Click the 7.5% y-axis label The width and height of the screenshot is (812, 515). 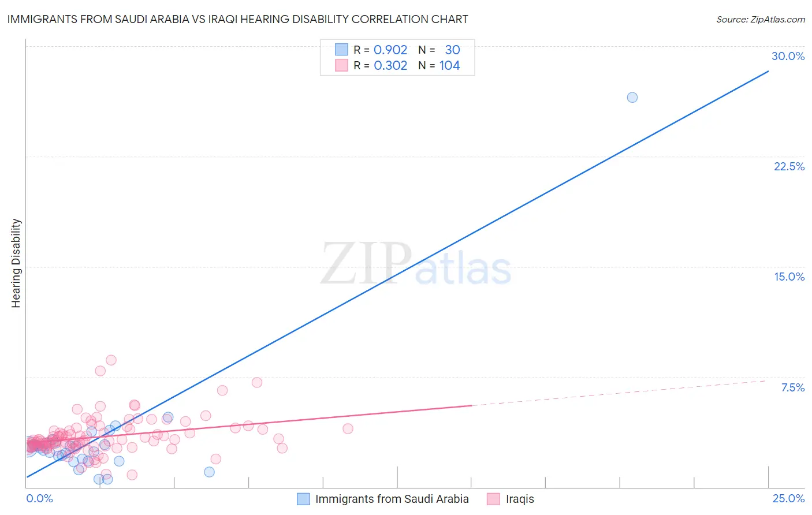(x=792, y=387)
